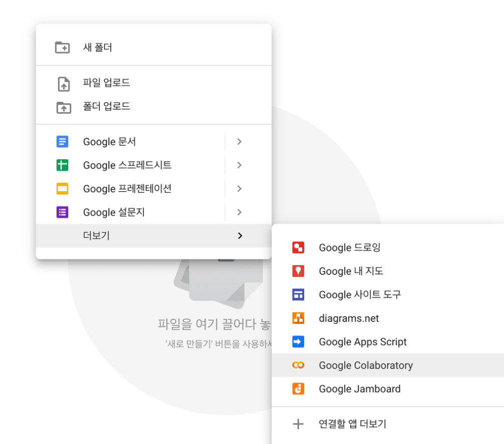Choose 폴더 업로드 from the menu
Viewport: 504px width, 444px height.
click(x=154, y=106)
